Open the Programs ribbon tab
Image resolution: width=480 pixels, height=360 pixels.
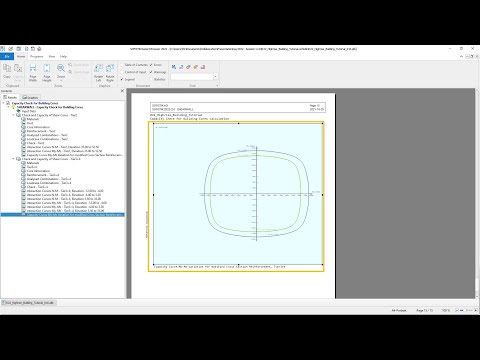(x=37, y=56)
